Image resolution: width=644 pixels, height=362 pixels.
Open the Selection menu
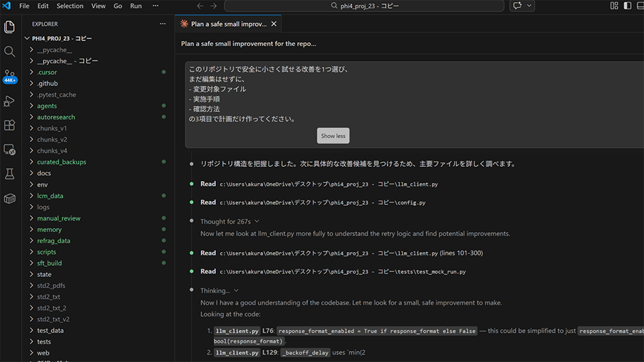click(x=70, y=6)
